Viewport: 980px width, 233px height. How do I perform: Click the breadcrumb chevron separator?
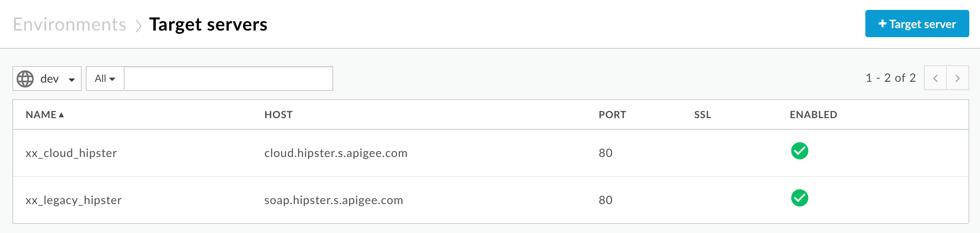pyautogui.click(x=139, y=26)
